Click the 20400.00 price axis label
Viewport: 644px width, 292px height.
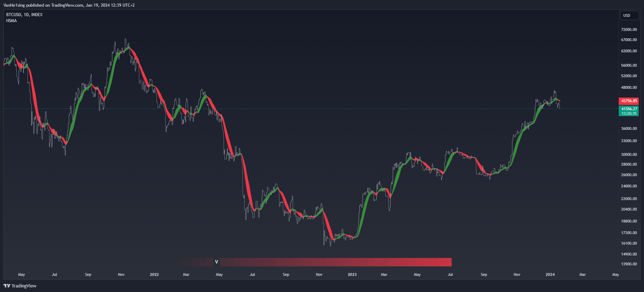[629, 209]
